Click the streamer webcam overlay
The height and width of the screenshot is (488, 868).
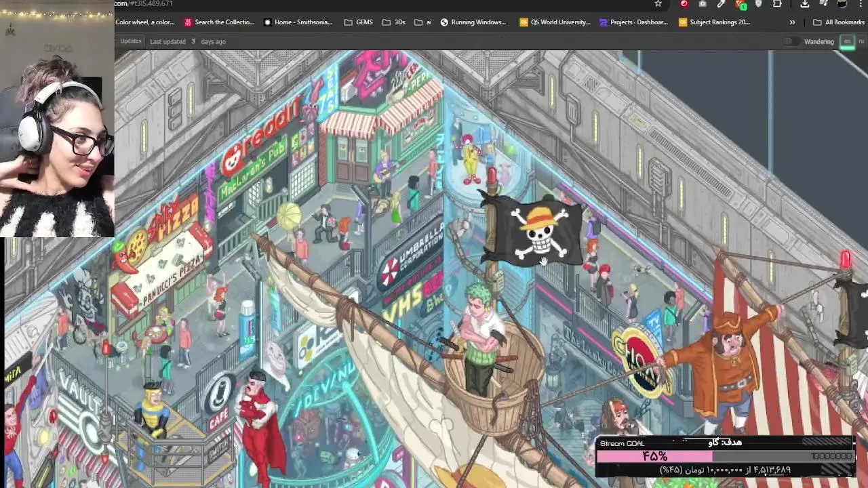57,118
